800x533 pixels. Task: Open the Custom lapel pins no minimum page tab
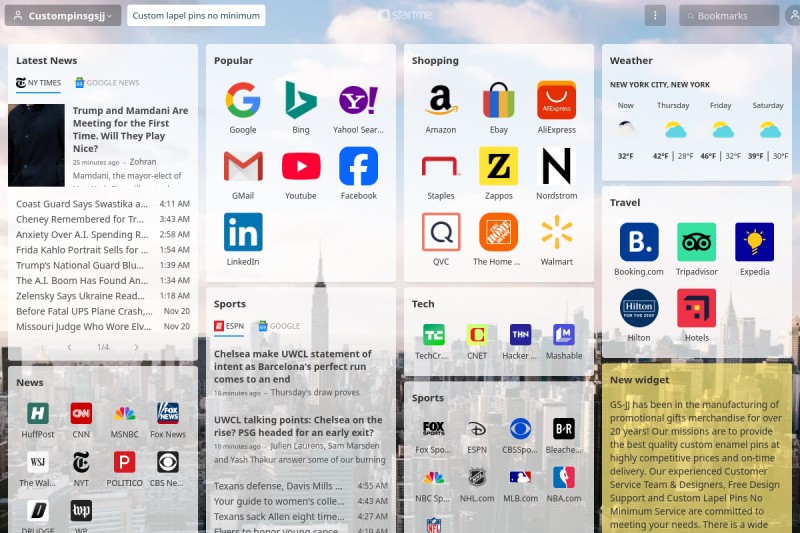tap(196, 16)
